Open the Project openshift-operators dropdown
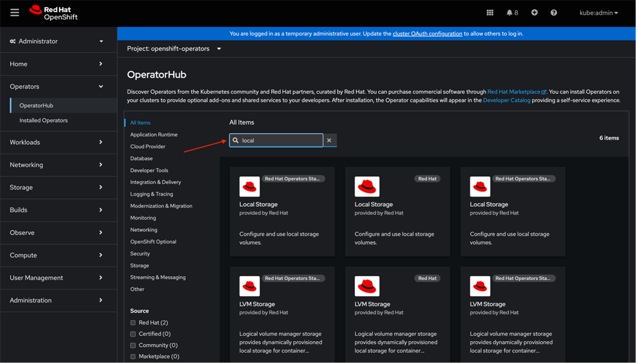 tap(173, 48)
